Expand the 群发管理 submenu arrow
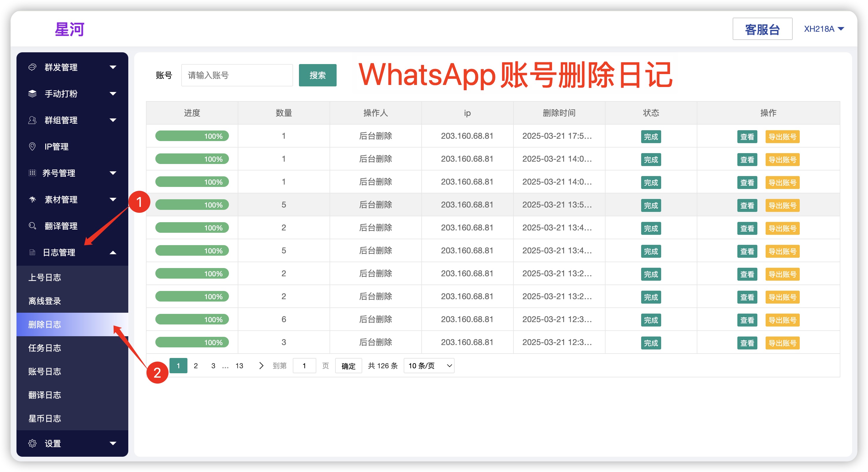 (113, 67)
